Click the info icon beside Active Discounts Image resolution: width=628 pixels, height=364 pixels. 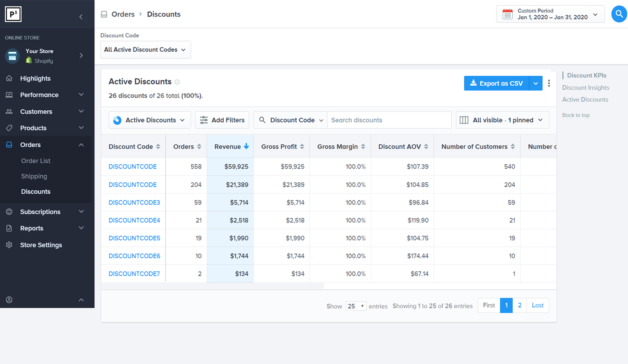(177, 82)
